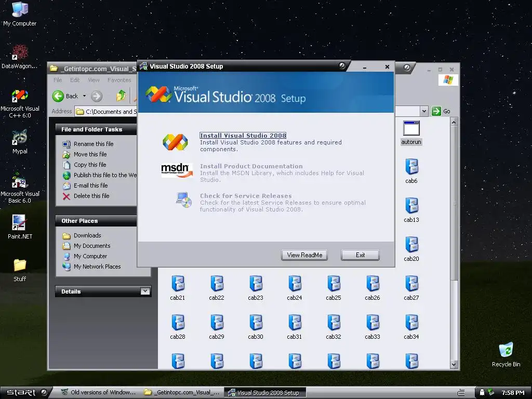
Task: Click the Explorer scrollbar up arrow
Action: pyautogui.click(x=454, y=122)
